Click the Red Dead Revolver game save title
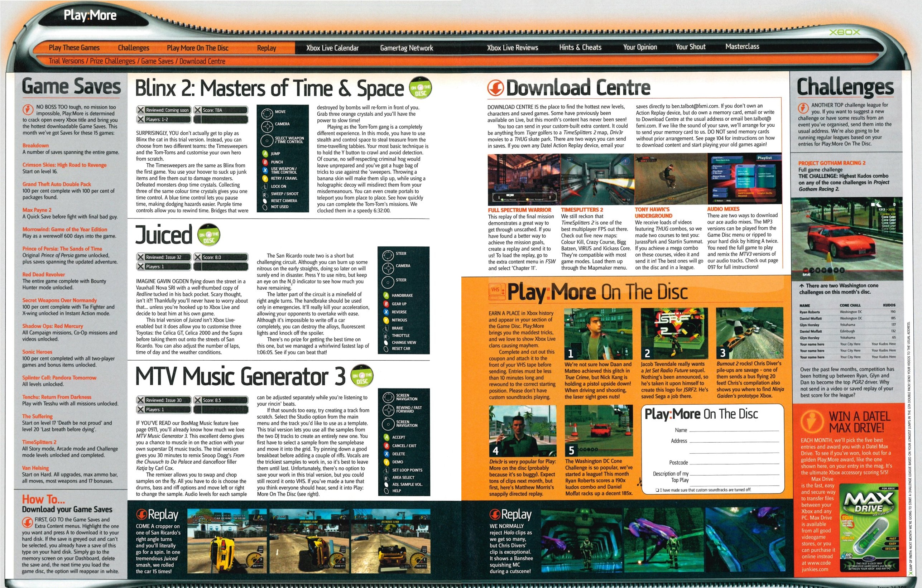 tap(44, 274)
